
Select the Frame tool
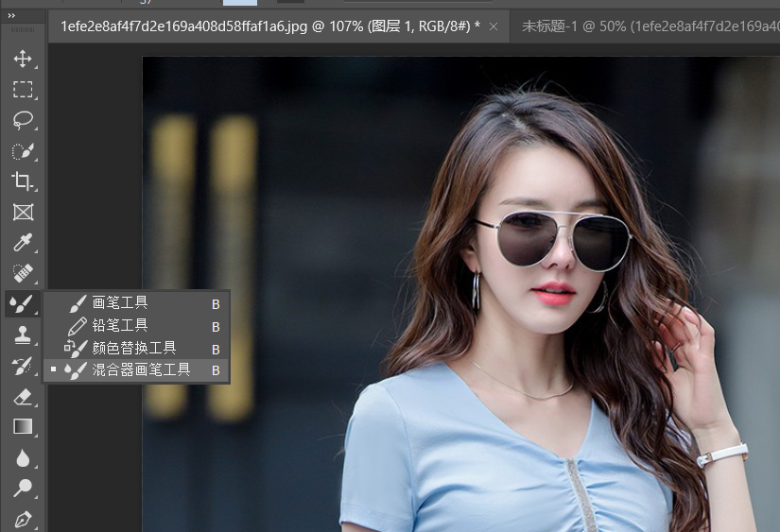pyautogui.click(x=23, y=213)
